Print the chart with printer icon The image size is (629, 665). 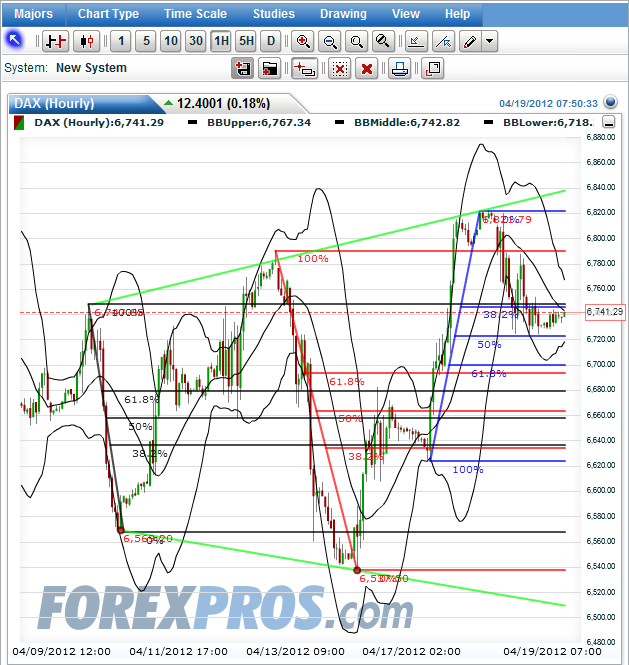click(400, 68)
